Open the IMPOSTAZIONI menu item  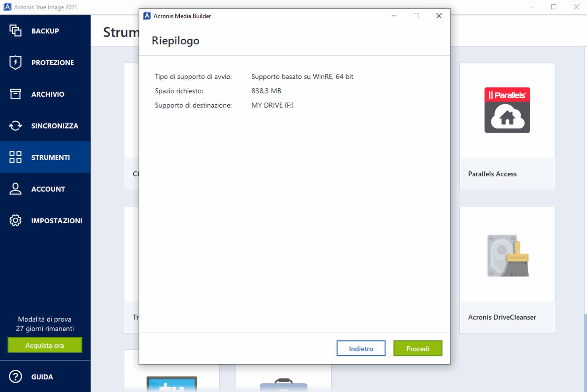pos(45,220)
